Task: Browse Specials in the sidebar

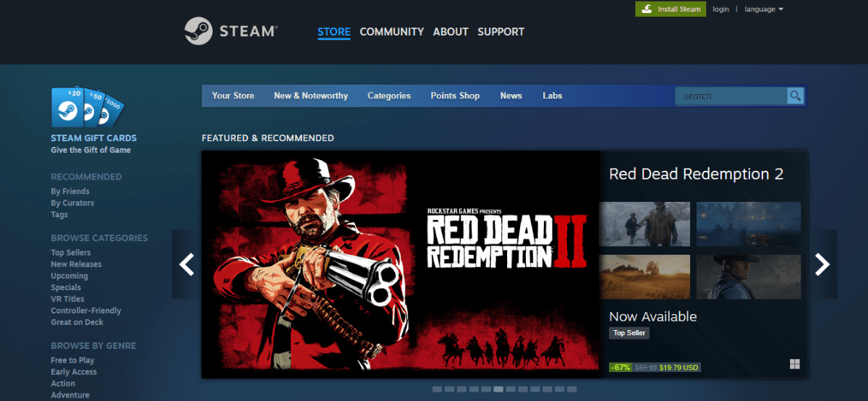Action: click(66, 287)
